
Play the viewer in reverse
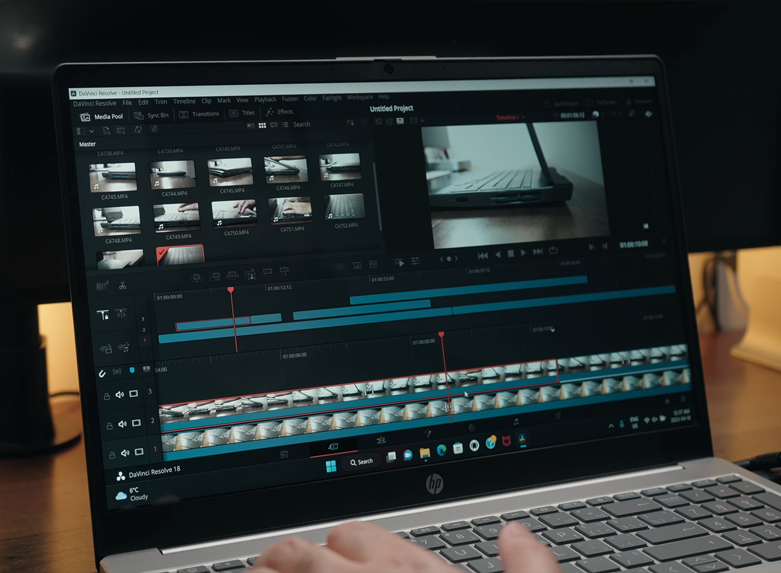pyautogui.click(x=498, y=255)
